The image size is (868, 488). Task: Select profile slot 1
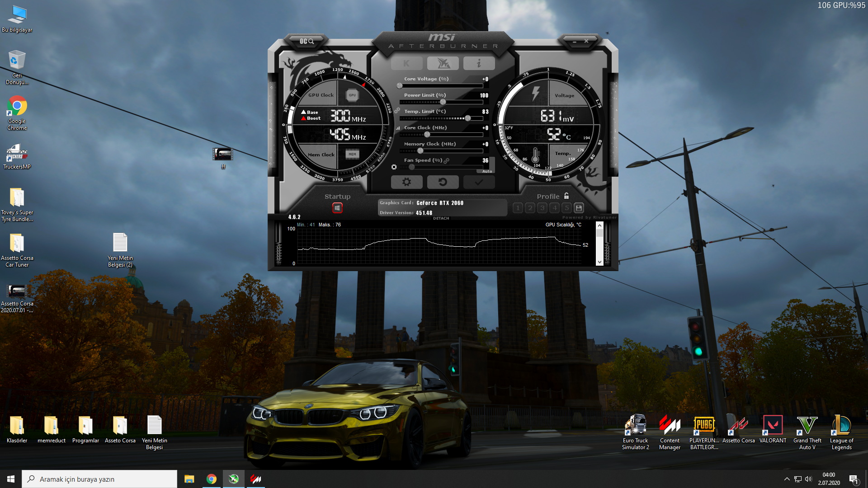click(518, 208)
